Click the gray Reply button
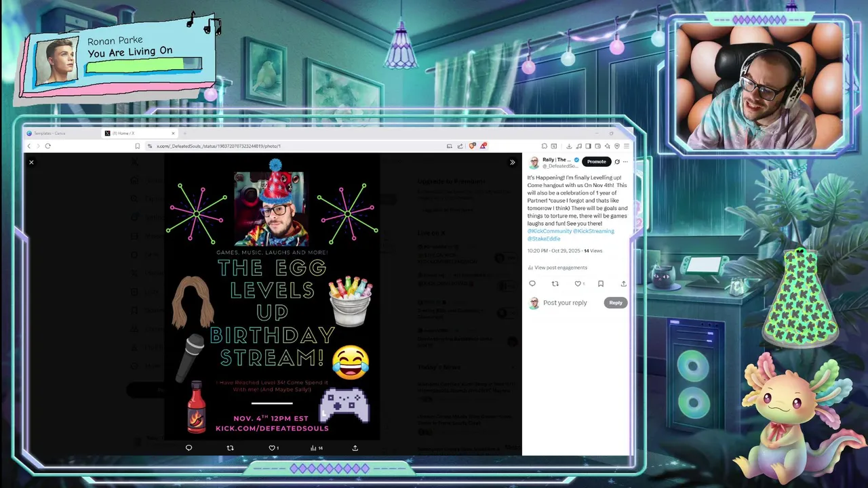Viewport: 868px width, 488px height. coord(615,303)
